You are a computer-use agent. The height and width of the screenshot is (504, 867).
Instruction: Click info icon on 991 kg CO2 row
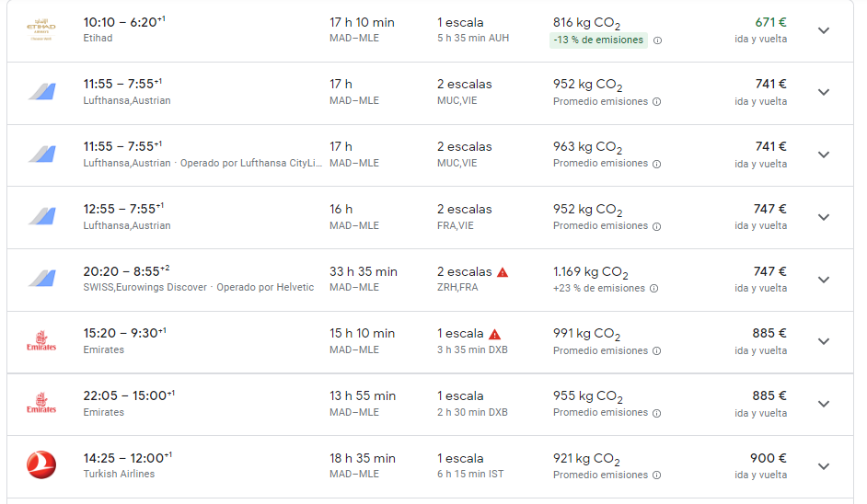(656, 351)
